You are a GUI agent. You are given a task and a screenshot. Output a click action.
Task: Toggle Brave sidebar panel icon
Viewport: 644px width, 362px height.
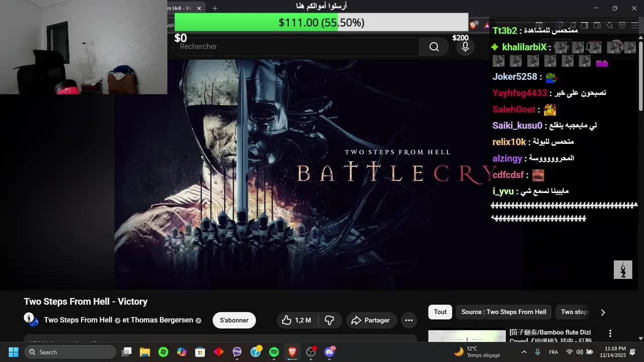pyautogui.click(x=584, y=25)
